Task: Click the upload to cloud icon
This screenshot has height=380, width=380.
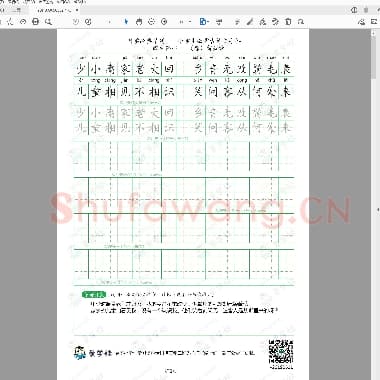Action: (23, 22)
